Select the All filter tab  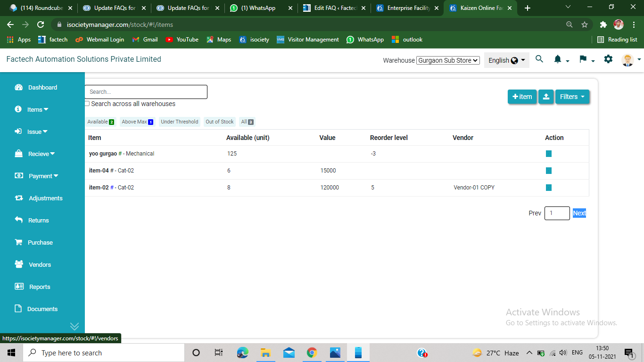click(x=247, y=122)
